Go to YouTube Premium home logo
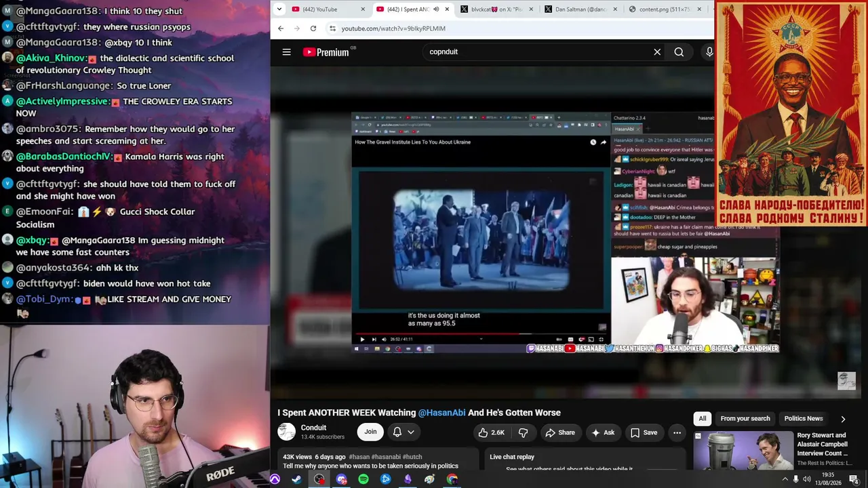The width and height of the screenshot is (868, 488). point(326,52)
